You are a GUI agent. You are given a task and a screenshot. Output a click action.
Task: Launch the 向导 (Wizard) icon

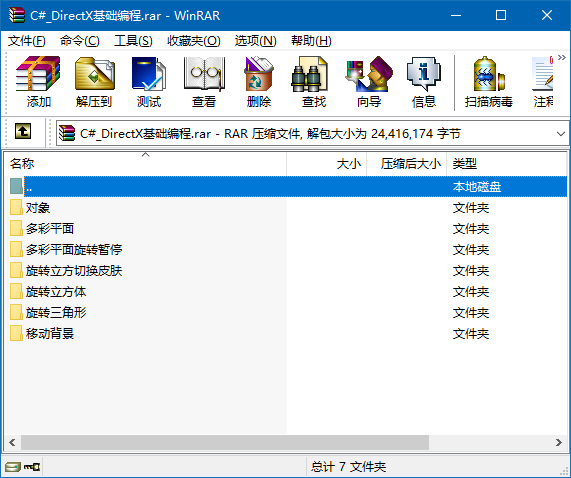click(369, 82)
